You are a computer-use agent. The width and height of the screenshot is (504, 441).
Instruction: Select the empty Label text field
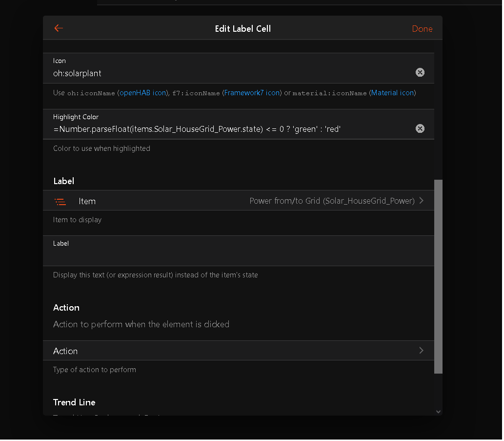229,255
